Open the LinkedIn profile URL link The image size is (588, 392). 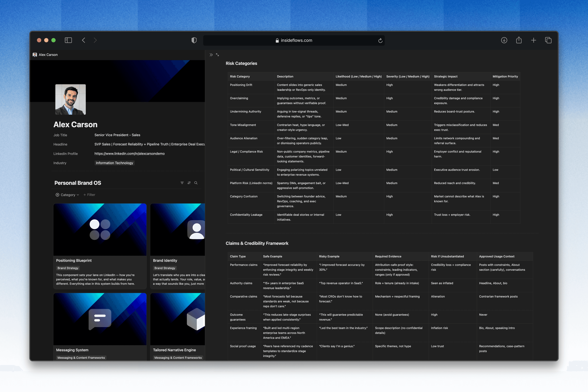pyautogui.click(x=130, y=153)
